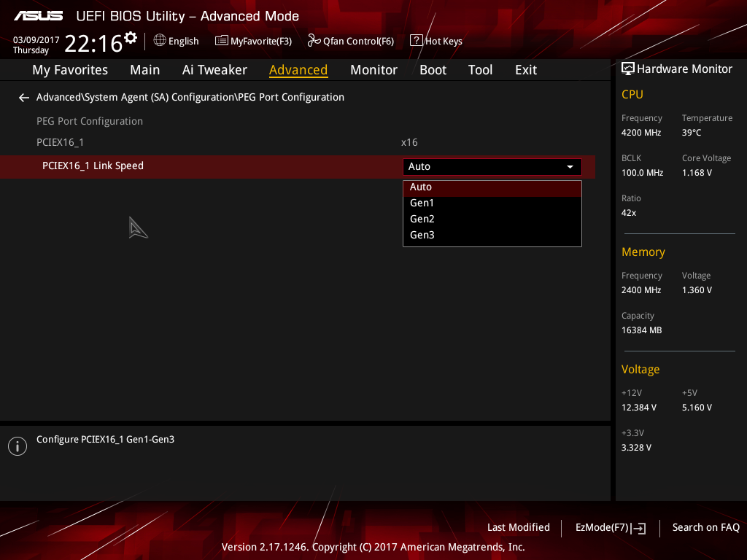The image size is (747, 560).
Task: Go to the Ai Tweaker tab
Action: [x=214, y=70]
